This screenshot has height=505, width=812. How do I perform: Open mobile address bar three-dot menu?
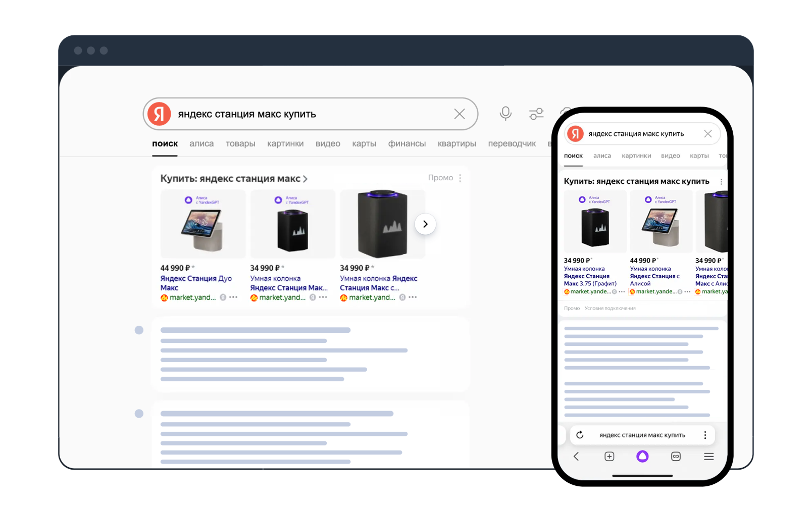(705, 435)
